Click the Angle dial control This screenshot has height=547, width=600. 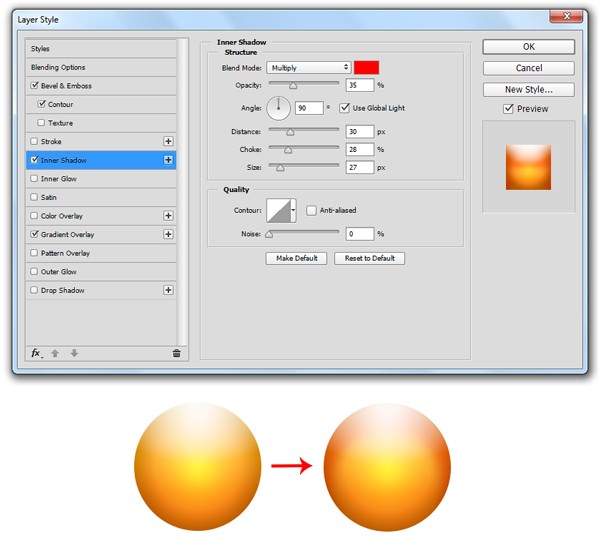(279, 108)
